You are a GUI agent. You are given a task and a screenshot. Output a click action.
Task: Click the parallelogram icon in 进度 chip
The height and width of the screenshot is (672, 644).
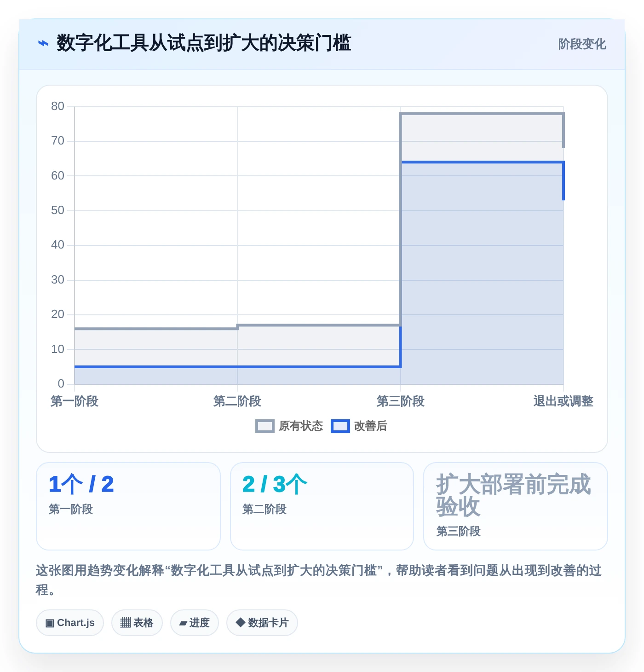click(183, 623)
